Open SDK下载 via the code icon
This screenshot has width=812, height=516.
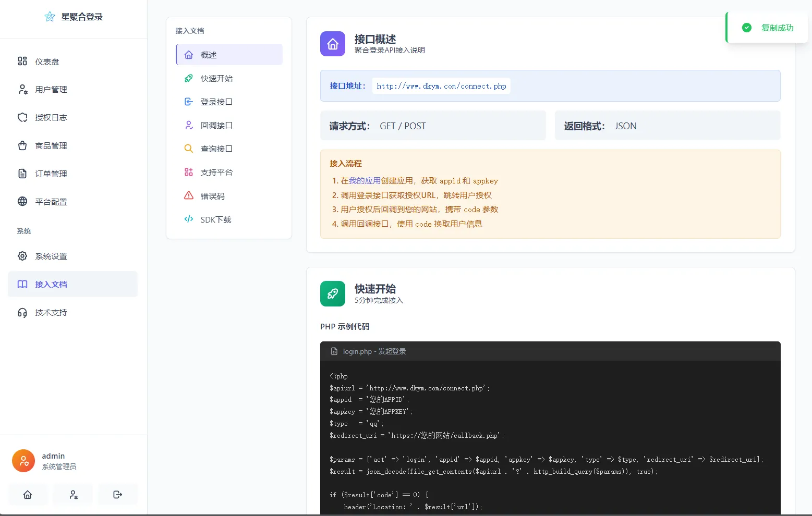click(188, 219)
